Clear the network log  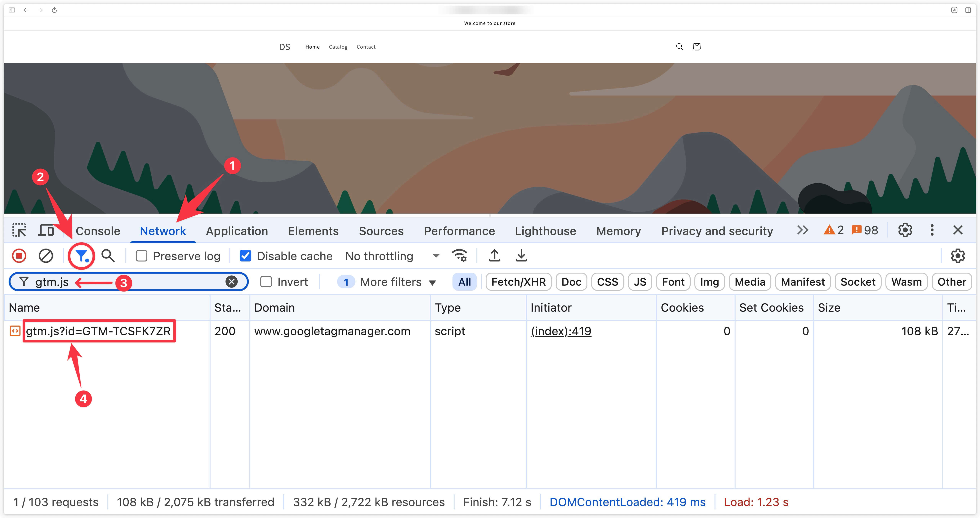point(46,256)
